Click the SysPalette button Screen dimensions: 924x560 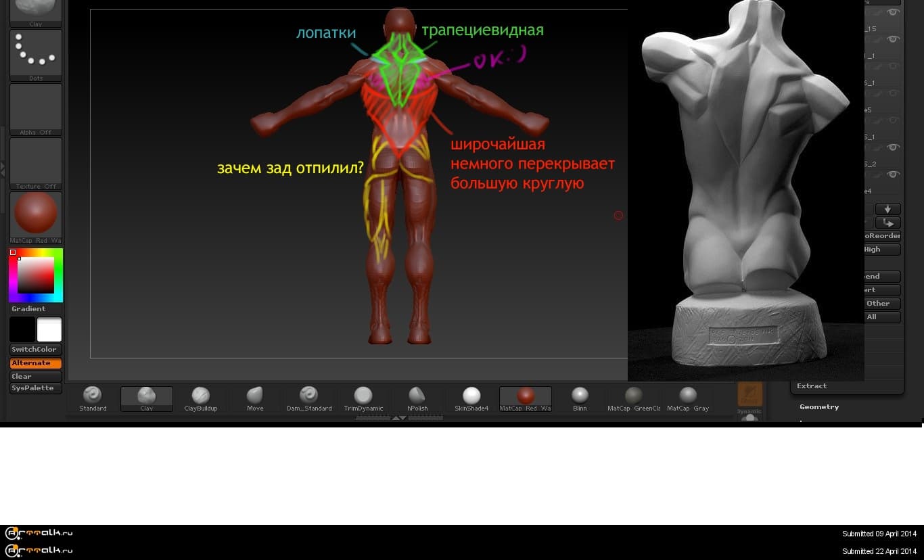pos(36,388)
